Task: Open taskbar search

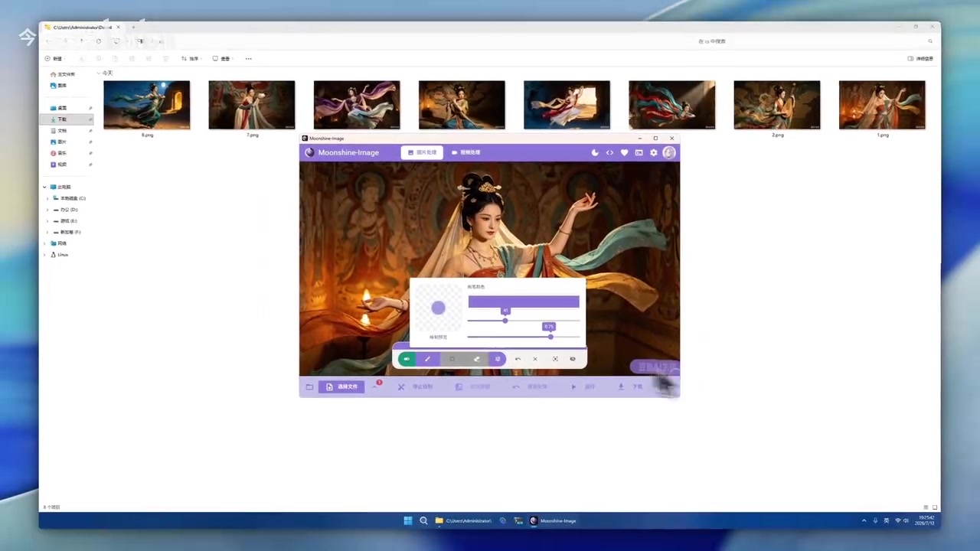Action: coord(423,520)
